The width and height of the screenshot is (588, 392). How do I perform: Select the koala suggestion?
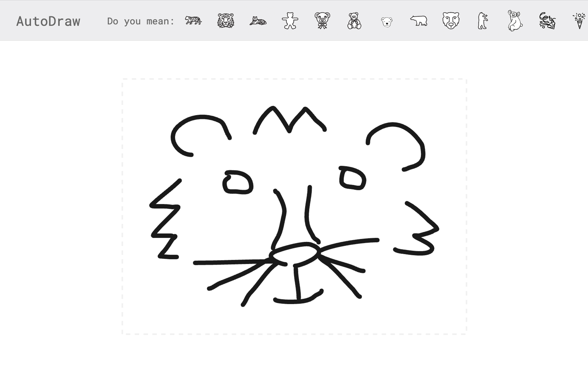(515, 21)
